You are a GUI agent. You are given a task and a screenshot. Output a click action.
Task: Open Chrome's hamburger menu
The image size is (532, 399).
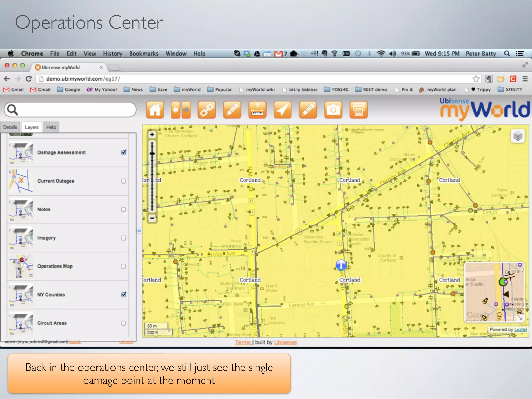point(525,79)
